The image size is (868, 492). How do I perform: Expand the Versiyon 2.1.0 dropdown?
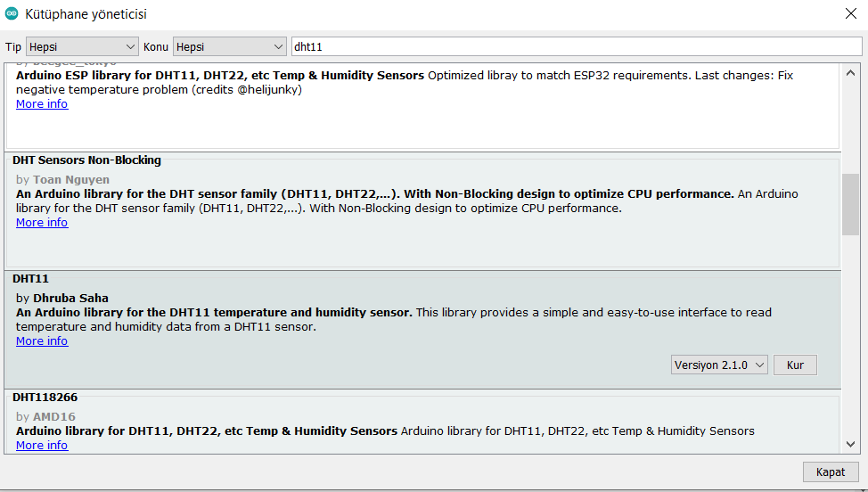(x=719, y=365)
